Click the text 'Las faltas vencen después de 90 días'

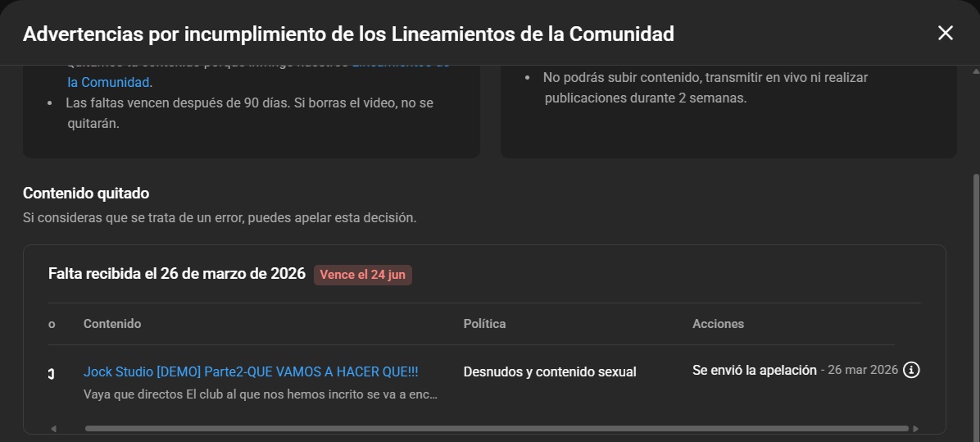pyautogui.click(x=178, y=103)
